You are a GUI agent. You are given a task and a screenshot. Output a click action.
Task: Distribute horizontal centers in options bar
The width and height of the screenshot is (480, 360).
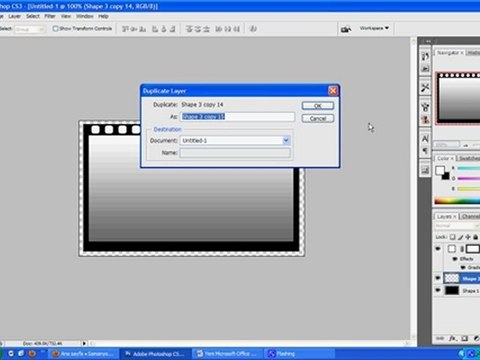(228, 29)
